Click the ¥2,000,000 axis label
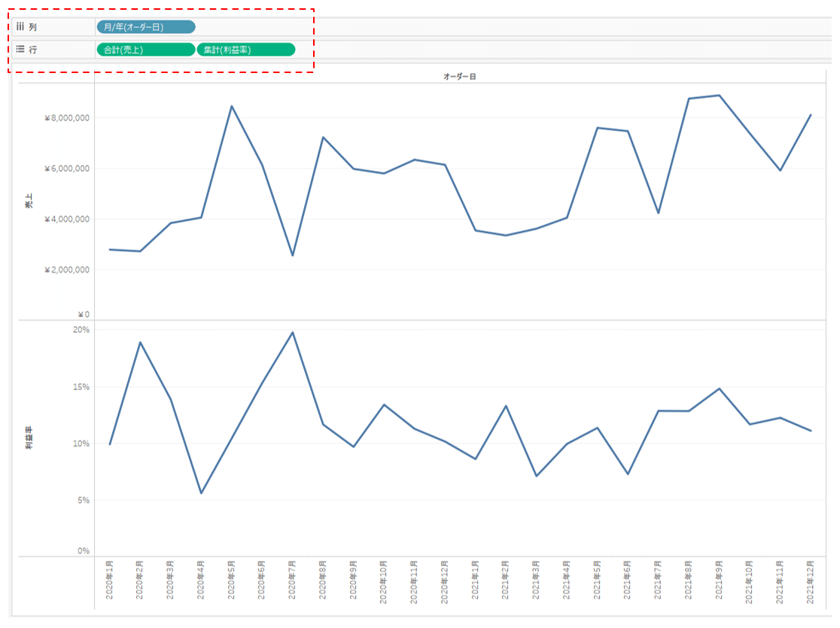This screenshot has width=840, height=628. (67, 270)
